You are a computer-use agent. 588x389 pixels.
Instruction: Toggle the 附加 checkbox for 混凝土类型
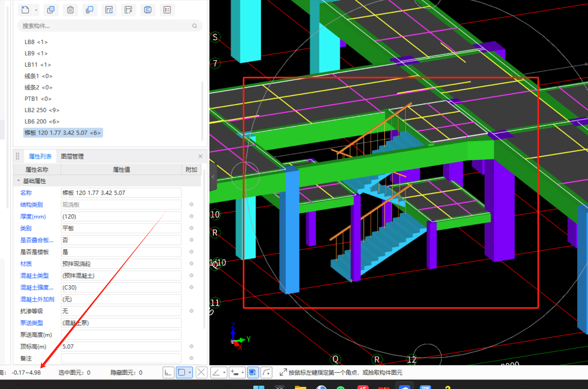191,276
